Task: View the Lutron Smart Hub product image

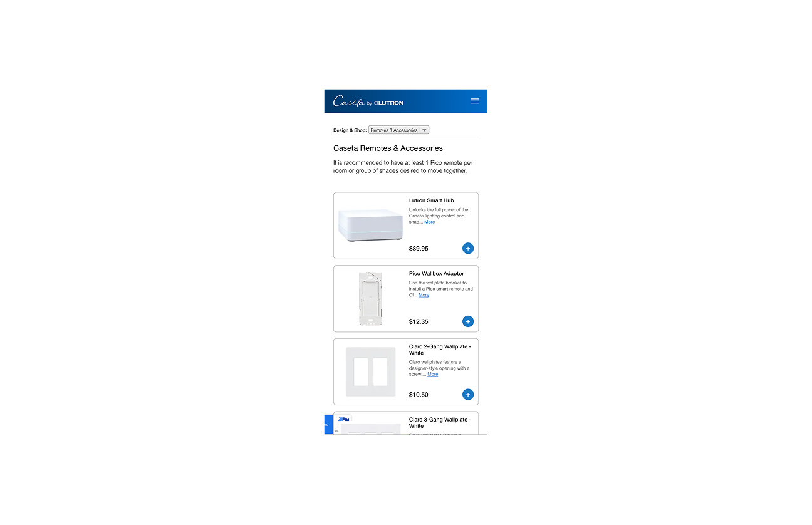Action: tap(370, 226)
